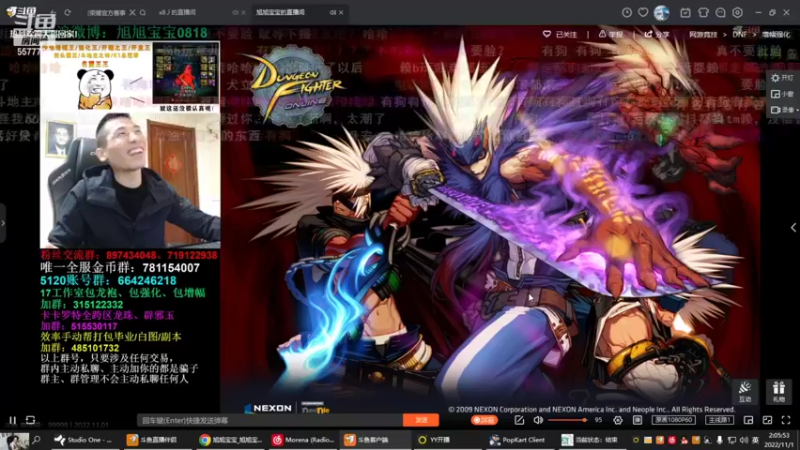Image resolution: width=800 pixels, height=450 pixels.
Task: Open the followed channels heart icon
Action: point(643,13)
